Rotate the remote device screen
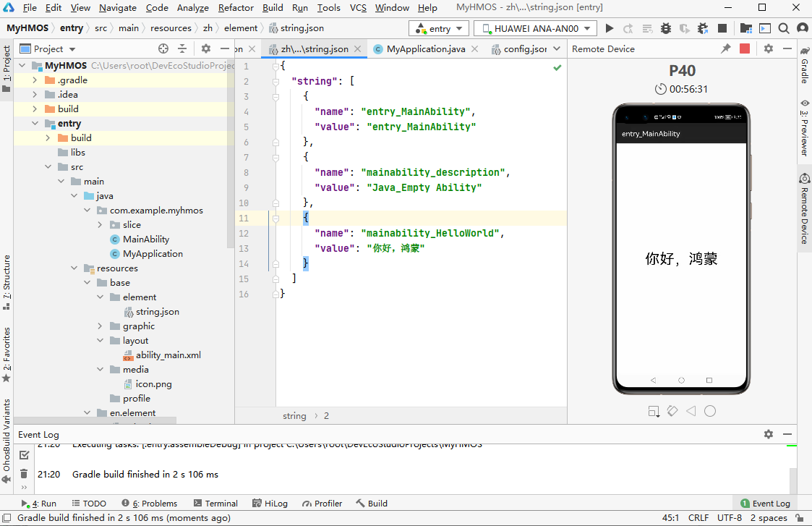 (672, 411)
